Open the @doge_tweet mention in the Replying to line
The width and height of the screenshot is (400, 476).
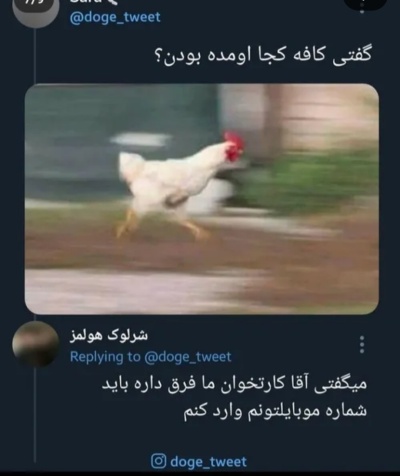(188, 357)
